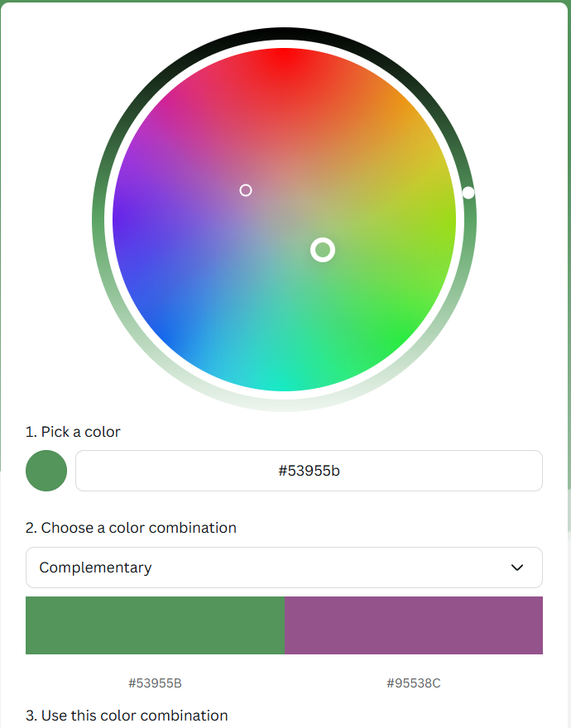Click the chevron arrow of the combination dropdown
The width and height of the screenshot is (571, 728).
point(517,568)
